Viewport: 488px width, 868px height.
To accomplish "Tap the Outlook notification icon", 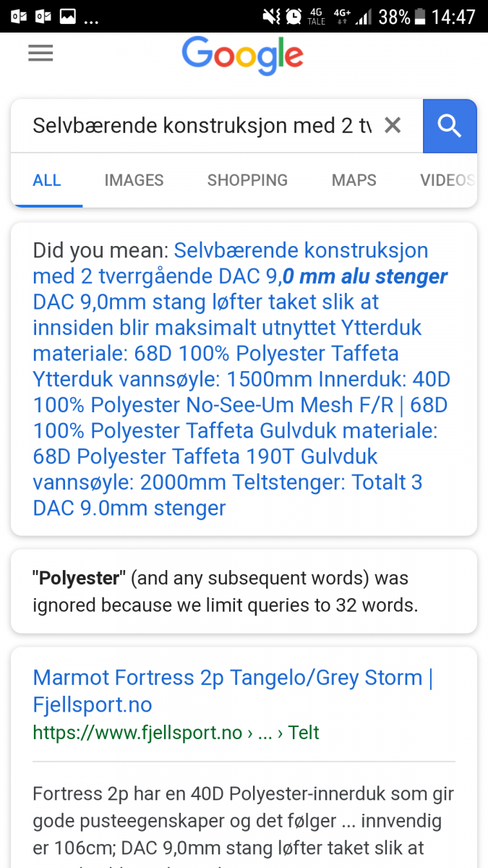I will tap(17, 16).
